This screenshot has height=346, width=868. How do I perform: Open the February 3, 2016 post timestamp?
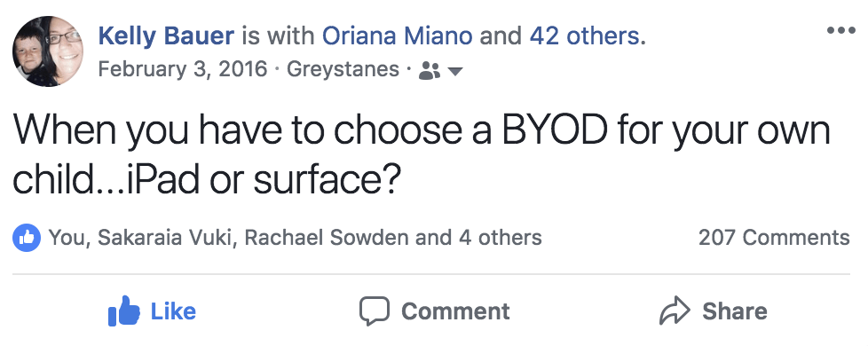point(182,70)
